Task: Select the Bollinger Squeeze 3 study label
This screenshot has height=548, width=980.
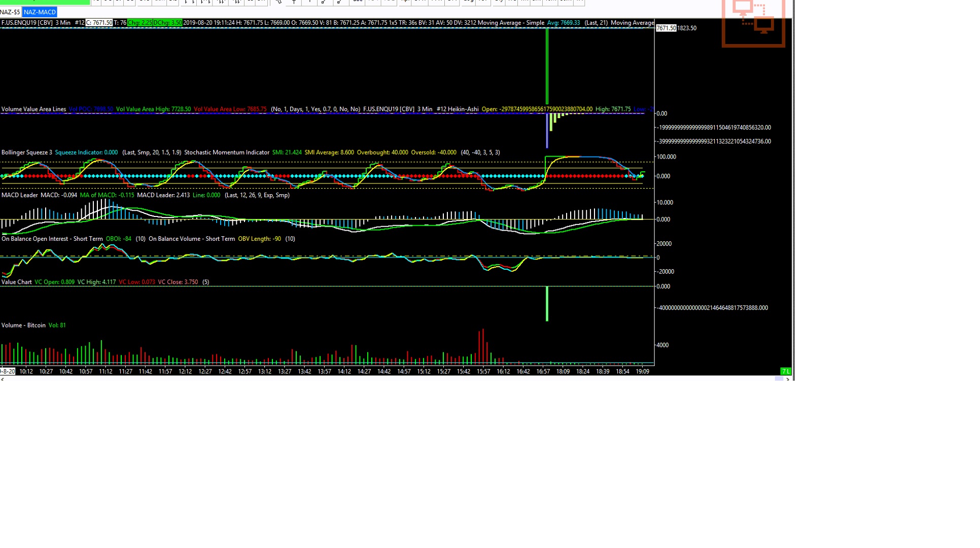Action: (27, 153)
